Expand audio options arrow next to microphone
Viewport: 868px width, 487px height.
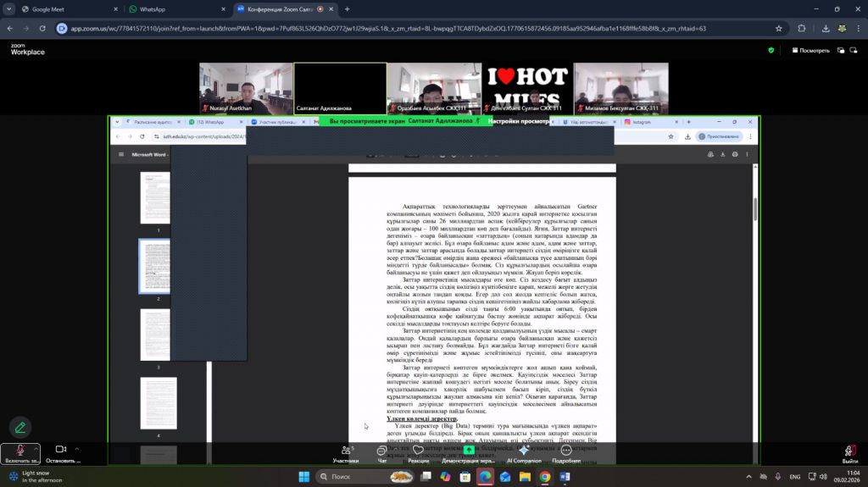point(36,449)
